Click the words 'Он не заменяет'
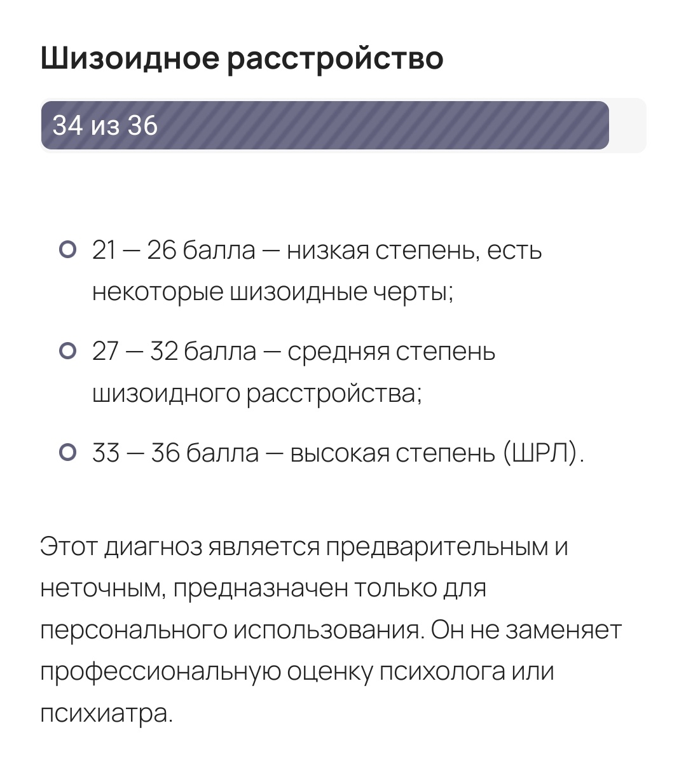The width and height of the screenshot is (686, 784). point(526,630)
